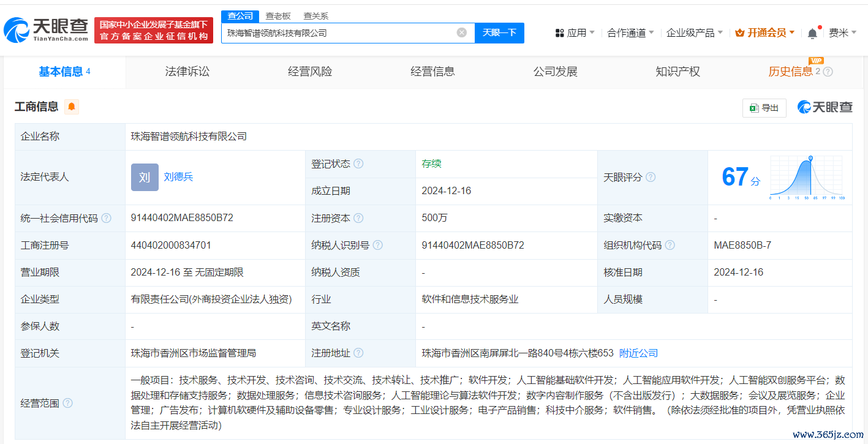Click the 软件和信息技术服务业 industry value
The width and height of the screenshot is (868, 444).
(470, 299)
